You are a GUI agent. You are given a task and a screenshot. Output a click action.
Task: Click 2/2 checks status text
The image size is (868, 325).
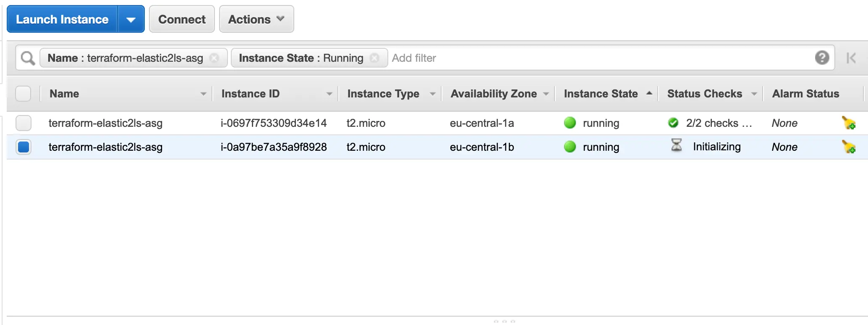pyautogui.click(x=719, y=123)
